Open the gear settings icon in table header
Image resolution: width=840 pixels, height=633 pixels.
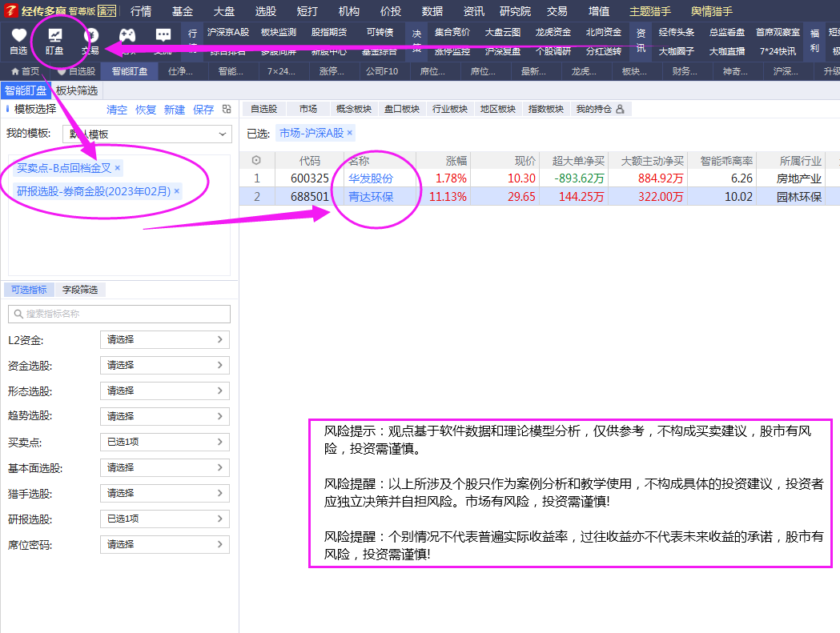coord(256,160)
